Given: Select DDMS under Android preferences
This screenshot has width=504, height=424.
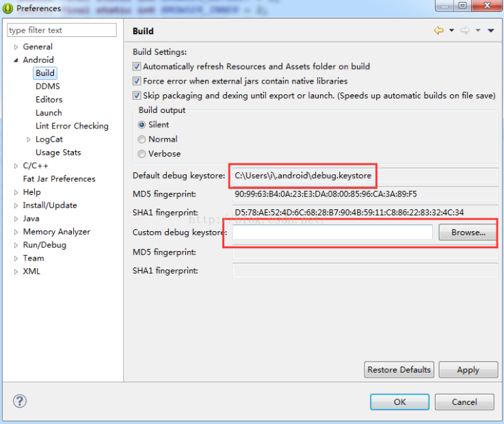Looking at the screenshot, I should pos(47,86).
